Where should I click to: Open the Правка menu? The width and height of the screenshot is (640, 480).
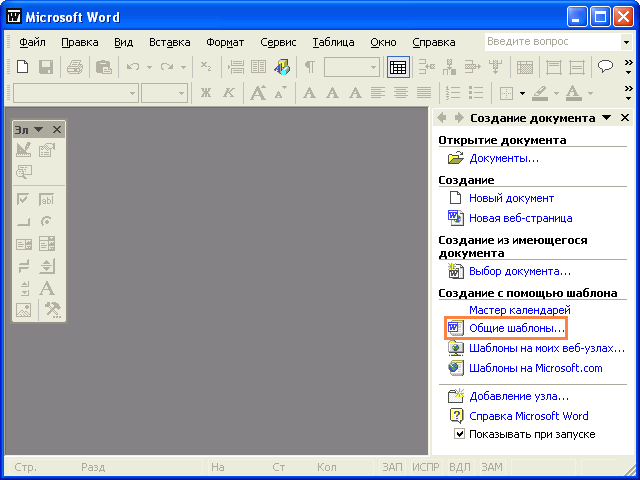(80, 42)
